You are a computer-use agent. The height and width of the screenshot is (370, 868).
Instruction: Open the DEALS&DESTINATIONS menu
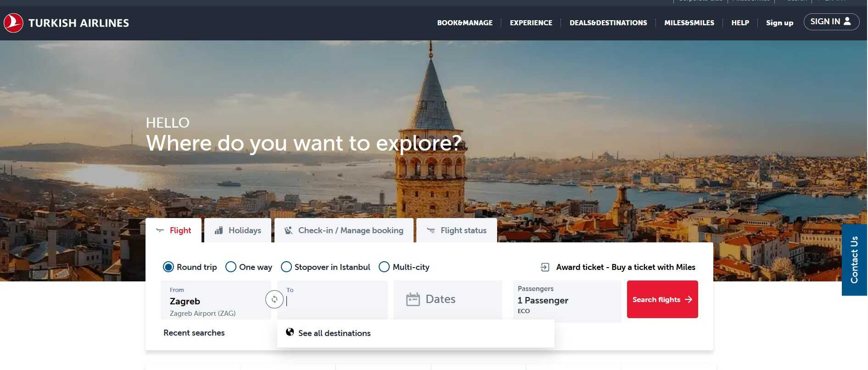pos(608,23)
